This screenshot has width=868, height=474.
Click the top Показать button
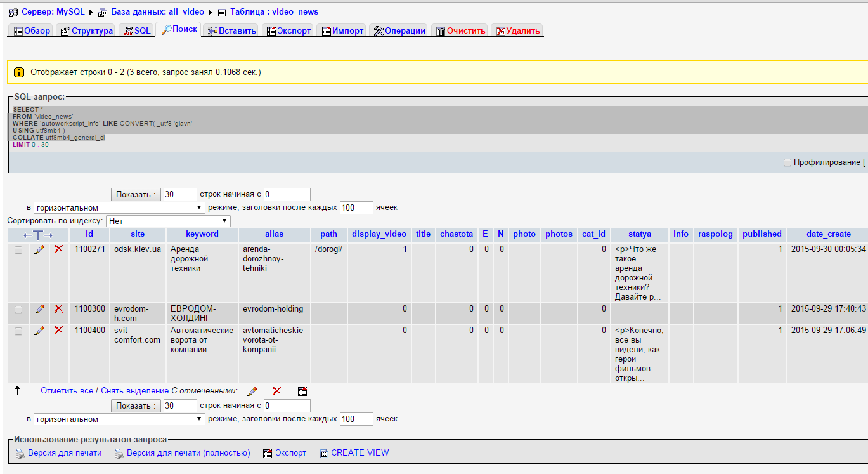click(136, 194)
